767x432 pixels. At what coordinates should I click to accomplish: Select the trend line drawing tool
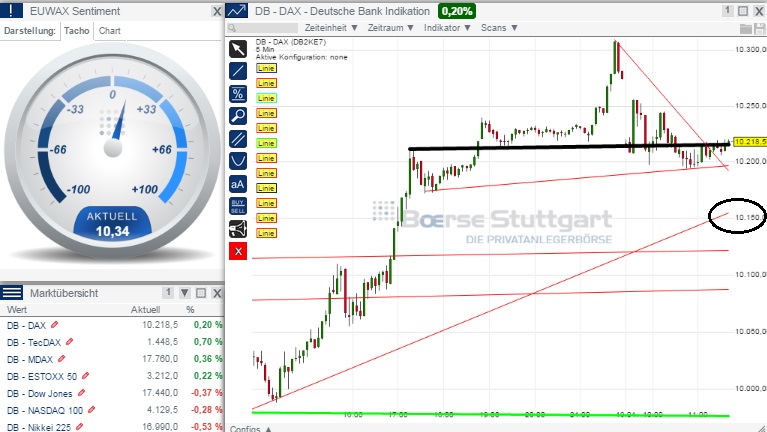pyautogui.click(x=238, y=71)
